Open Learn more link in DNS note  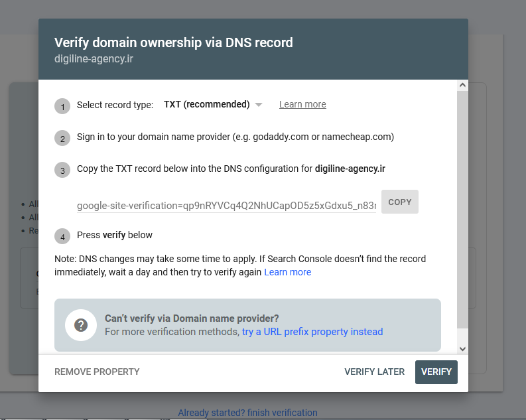(x=287, y=273)
